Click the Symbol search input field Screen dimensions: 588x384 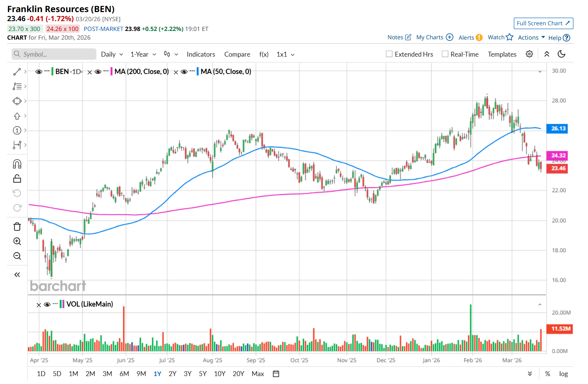tap(54, 54)
